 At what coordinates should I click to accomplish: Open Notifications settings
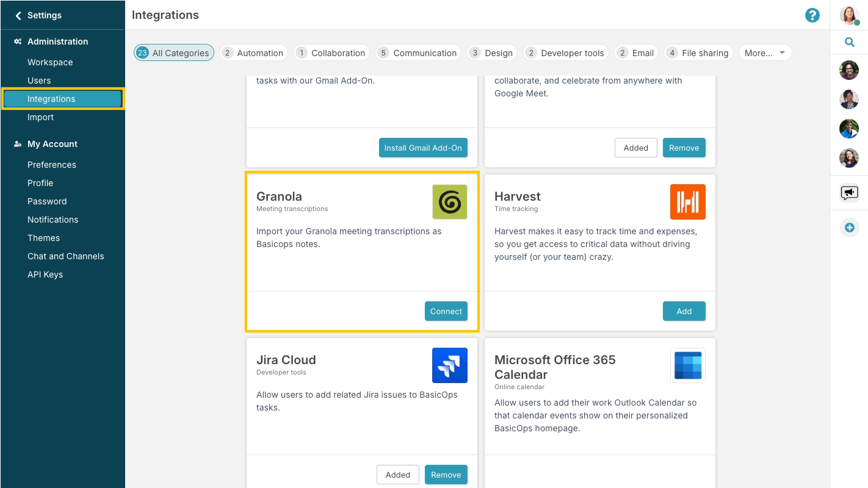click(x=53, y=220)
